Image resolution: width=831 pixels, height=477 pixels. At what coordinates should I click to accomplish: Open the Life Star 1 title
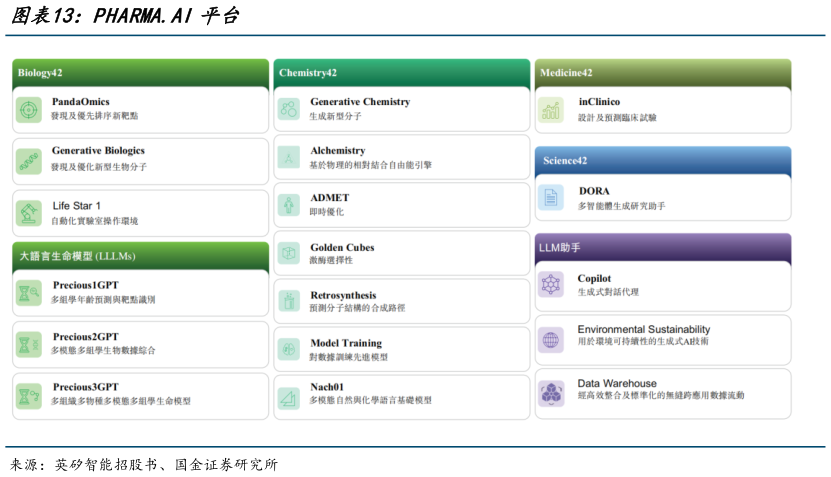point(76,206)
